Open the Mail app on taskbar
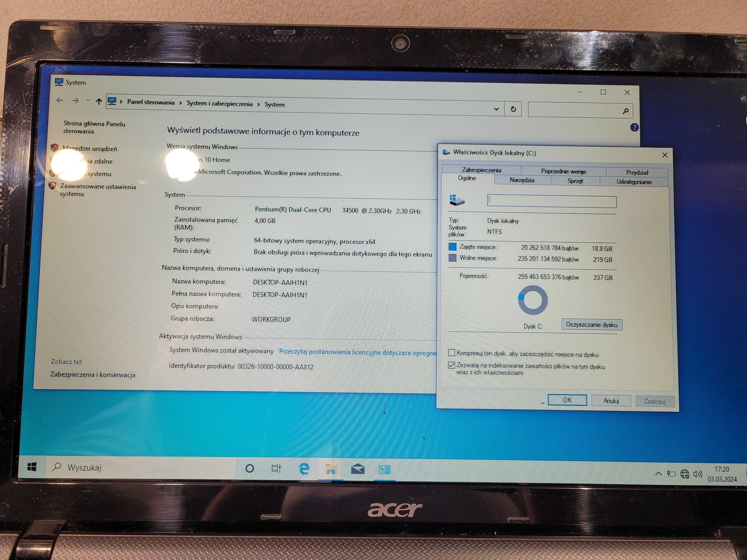The height and width of the screenshot is (560, 747). (x=357, y=469)
